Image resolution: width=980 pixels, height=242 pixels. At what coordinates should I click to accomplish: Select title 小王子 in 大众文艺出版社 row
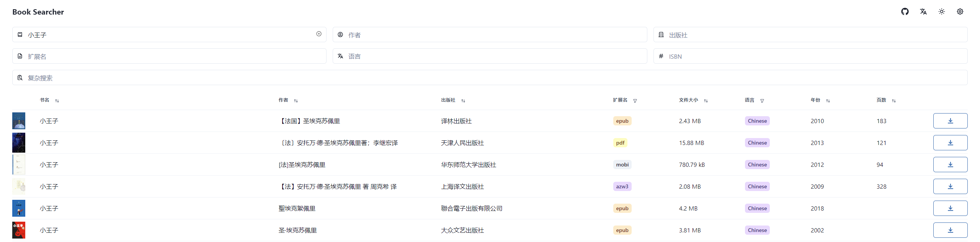[49, 230]
